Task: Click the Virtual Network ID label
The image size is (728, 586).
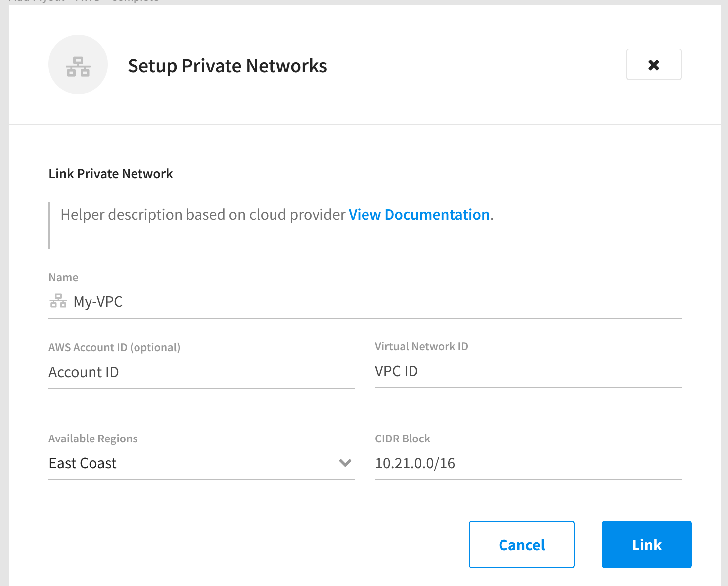Action: pyautogui.click(x=421, y=346)
